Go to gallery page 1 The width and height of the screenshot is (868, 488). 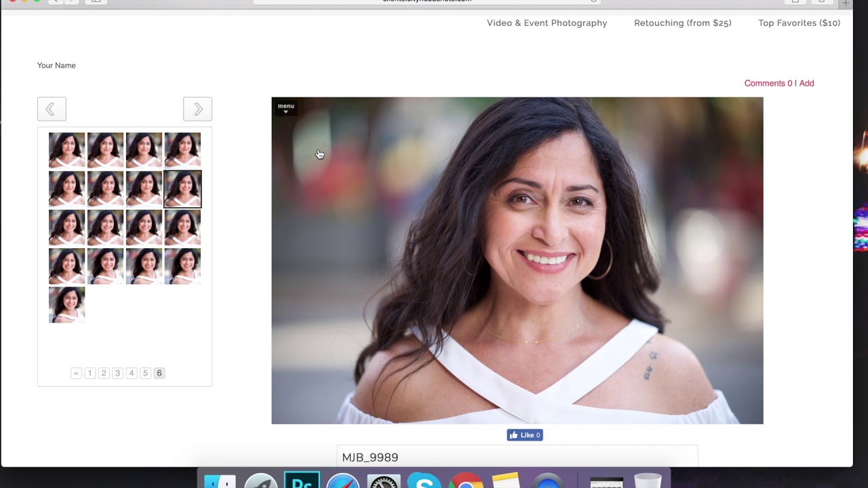point(90,373)
